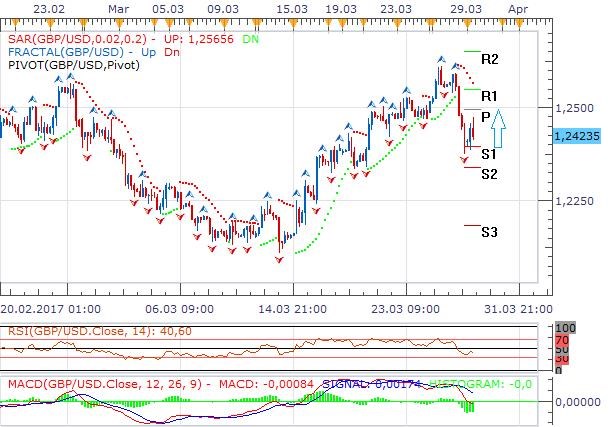Click the P pivot level marker
The image size is (610, 427).
tap(485, 116)
